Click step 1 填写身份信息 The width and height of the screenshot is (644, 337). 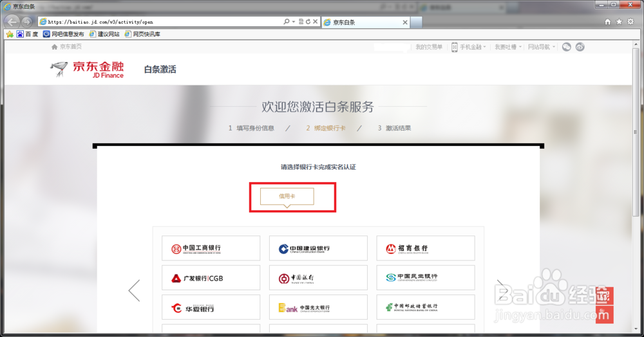(x=251, y=128)
